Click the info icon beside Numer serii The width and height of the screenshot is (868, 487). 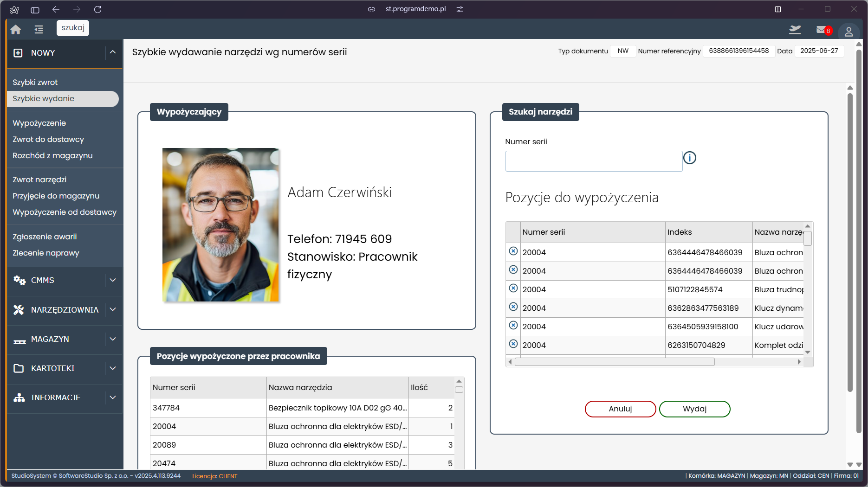(x=690, y=158)
